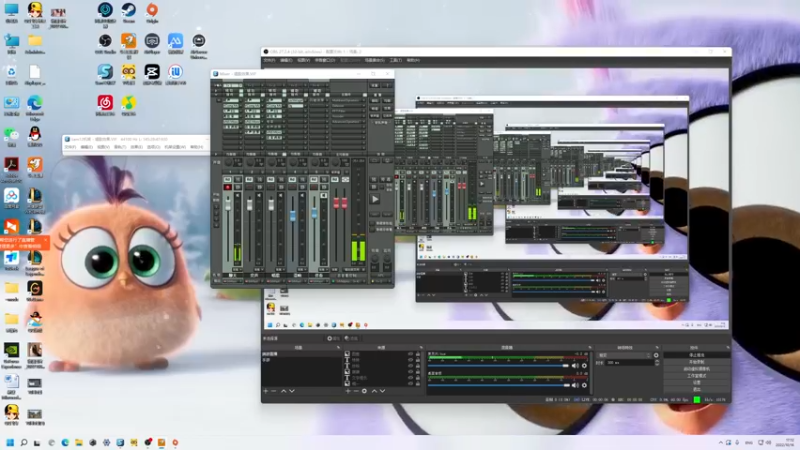Open the Windows Start button on taskbar
This screenshot has width=800, height=450.
tap(10, 442)
